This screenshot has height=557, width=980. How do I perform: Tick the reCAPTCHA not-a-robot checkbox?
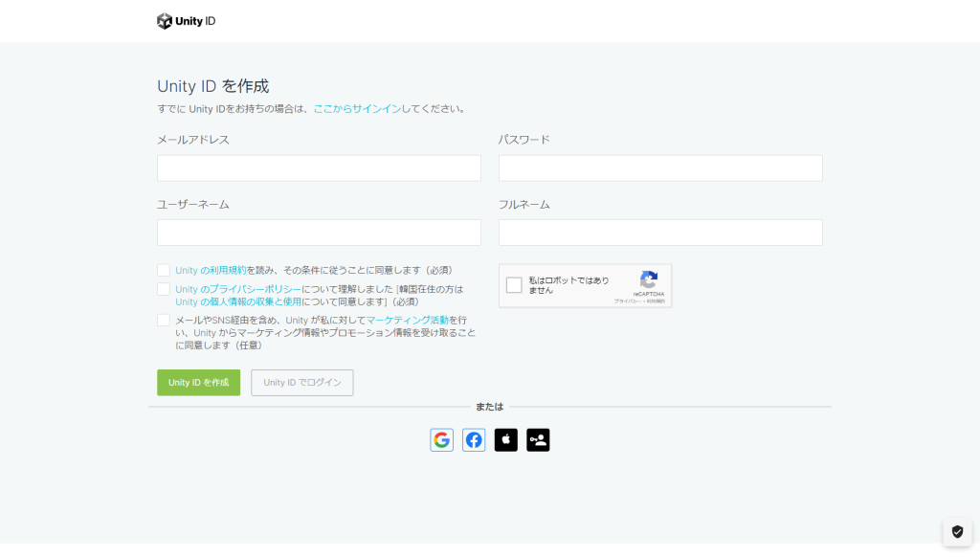(x=514, y=285)
